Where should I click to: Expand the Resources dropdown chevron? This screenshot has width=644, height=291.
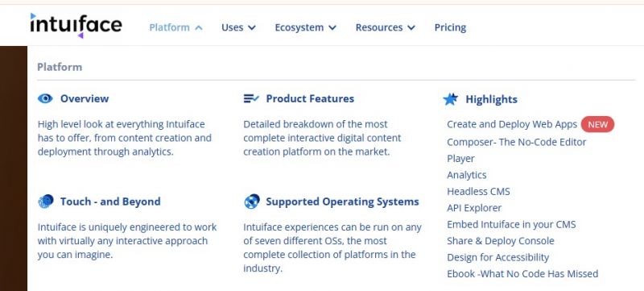coord(411,27)
